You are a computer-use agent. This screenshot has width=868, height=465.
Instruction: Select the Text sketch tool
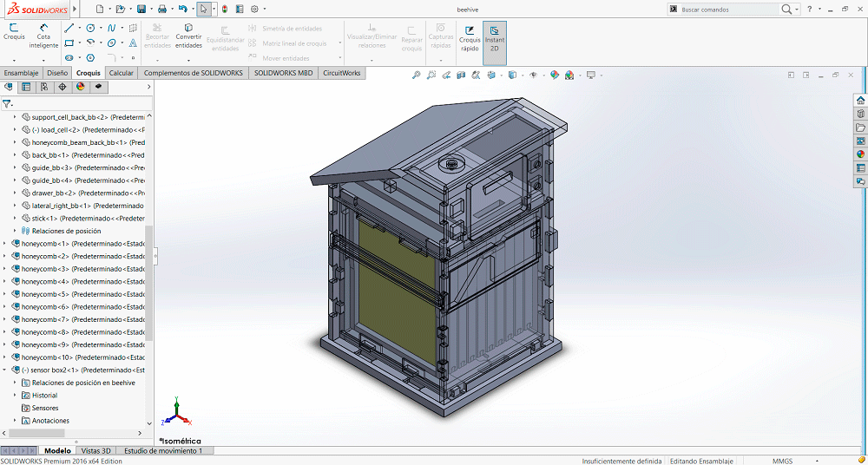pyautogui.click(x=133, y=43)
